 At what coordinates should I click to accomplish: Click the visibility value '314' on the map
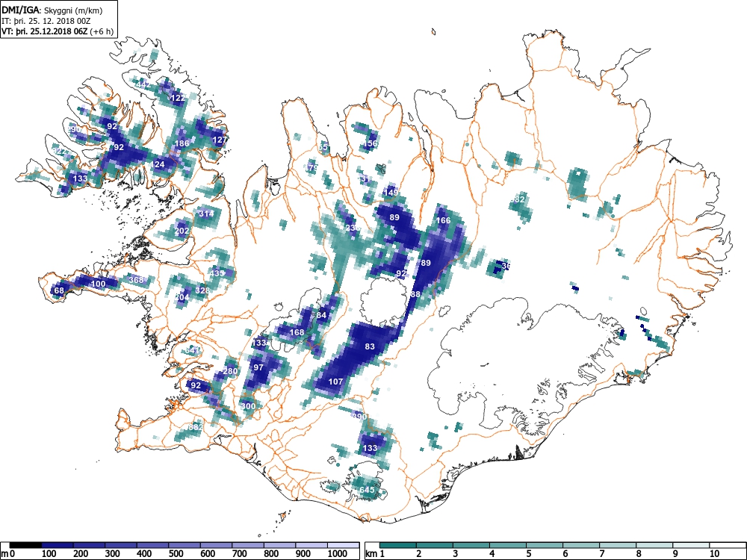click(x=206, y=214)
